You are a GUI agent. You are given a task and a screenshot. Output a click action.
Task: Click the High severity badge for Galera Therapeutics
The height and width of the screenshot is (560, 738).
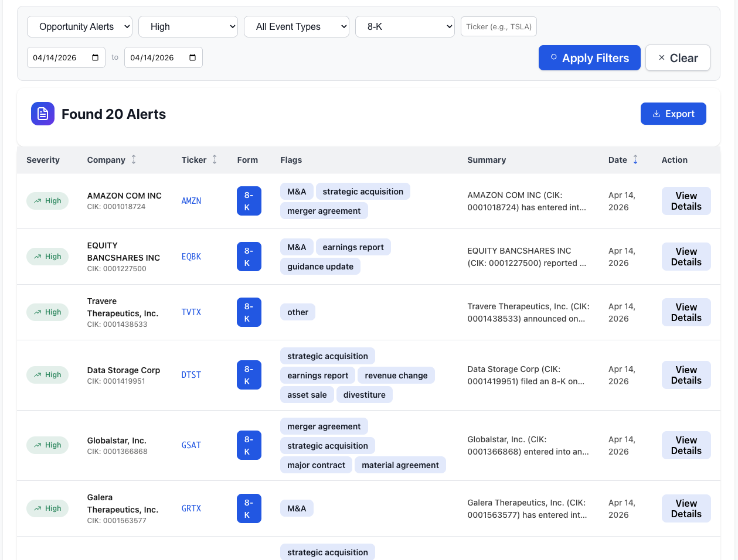click(47, 508)
